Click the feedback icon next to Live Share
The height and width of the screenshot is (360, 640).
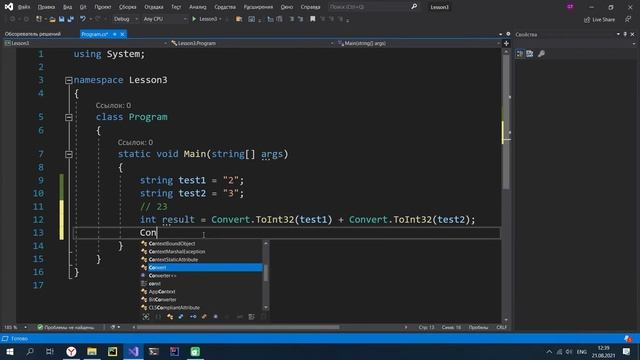628,19
